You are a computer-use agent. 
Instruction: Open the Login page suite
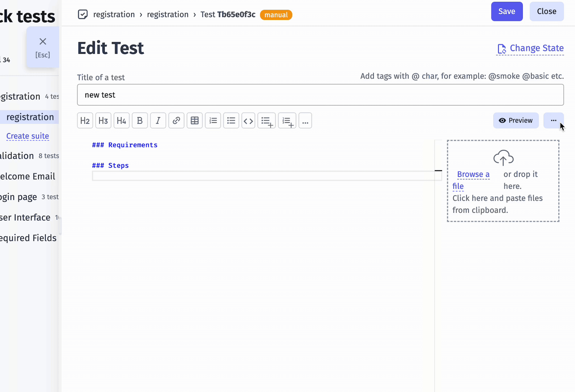tap(19, 197)
